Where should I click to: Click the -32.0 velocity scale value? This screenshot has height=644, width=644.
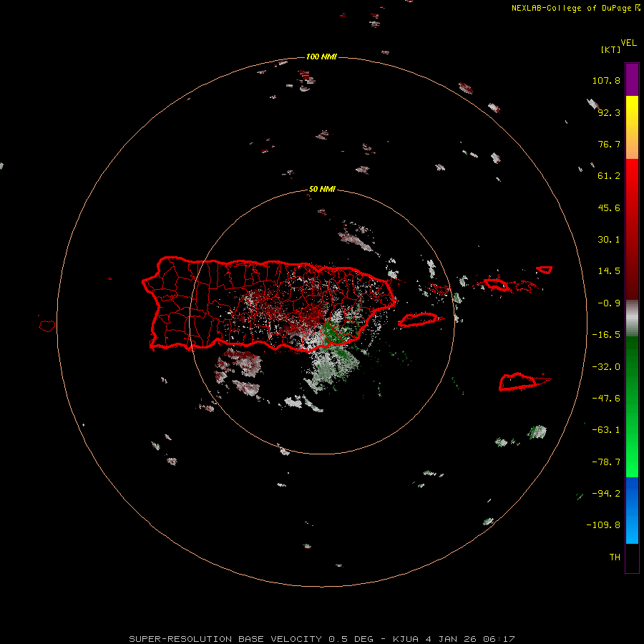pos(606,367)
